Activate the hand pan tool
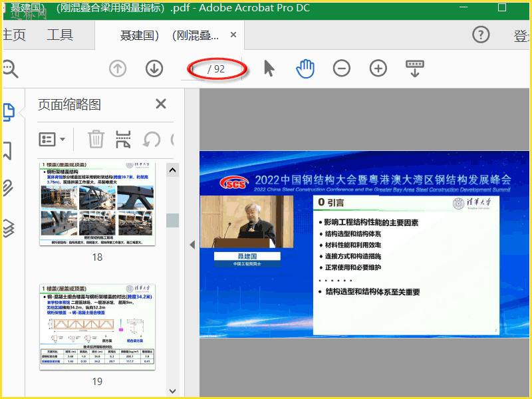This screenshot has width=532, height=399. pyautogui.click(x=305, y=68)
